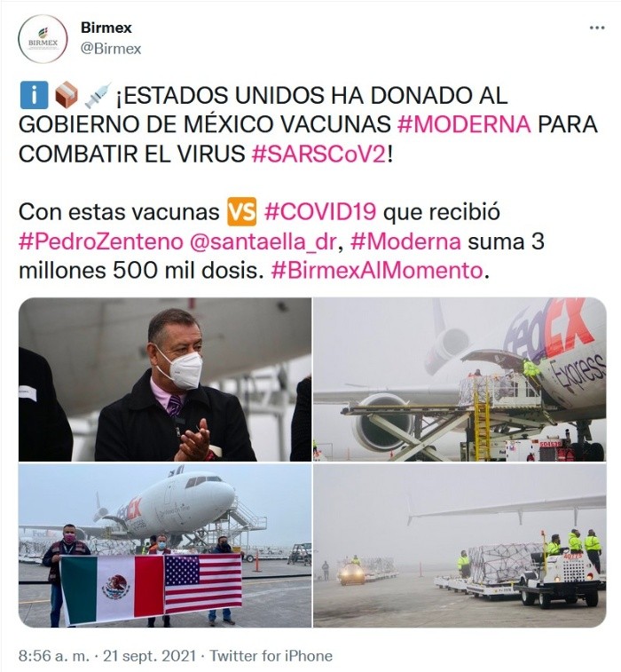The width and height of the screenshot is (621, 672).
Task: View photo of cargo tug in fog
Action: click(x=460, y=545)
